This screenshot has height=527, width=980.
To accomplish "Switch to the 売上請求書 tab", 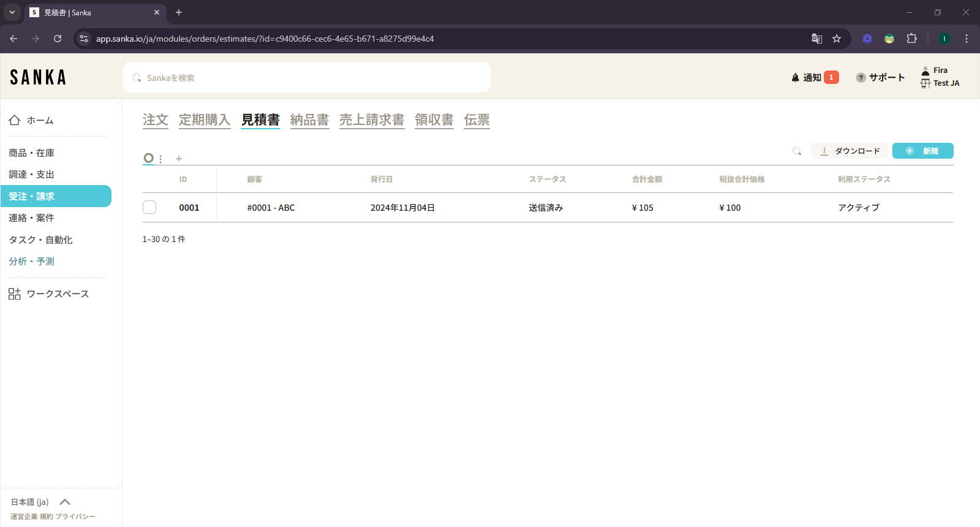I will coord(372,120).
